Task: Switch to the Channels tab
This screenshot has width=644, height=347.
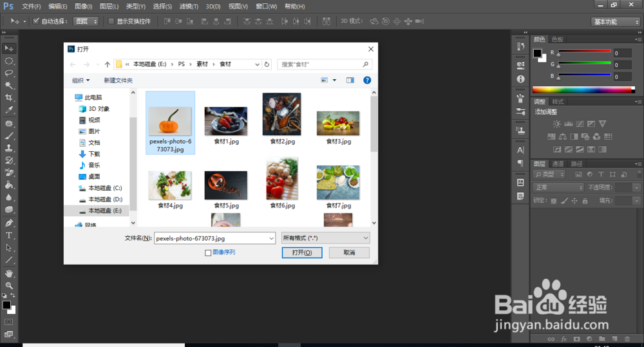Action: [557, 164]
